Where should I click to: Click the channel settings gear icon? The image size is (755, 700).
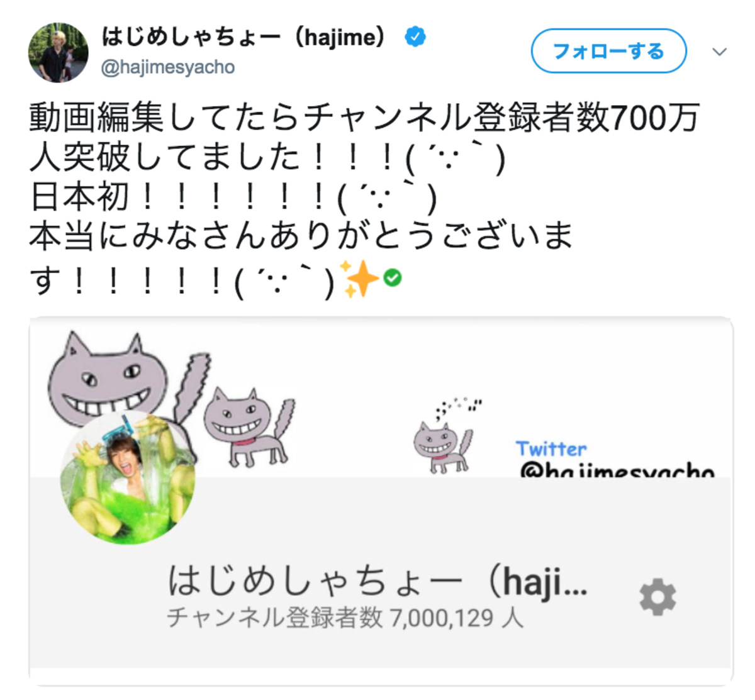click(x=657, y=597)
